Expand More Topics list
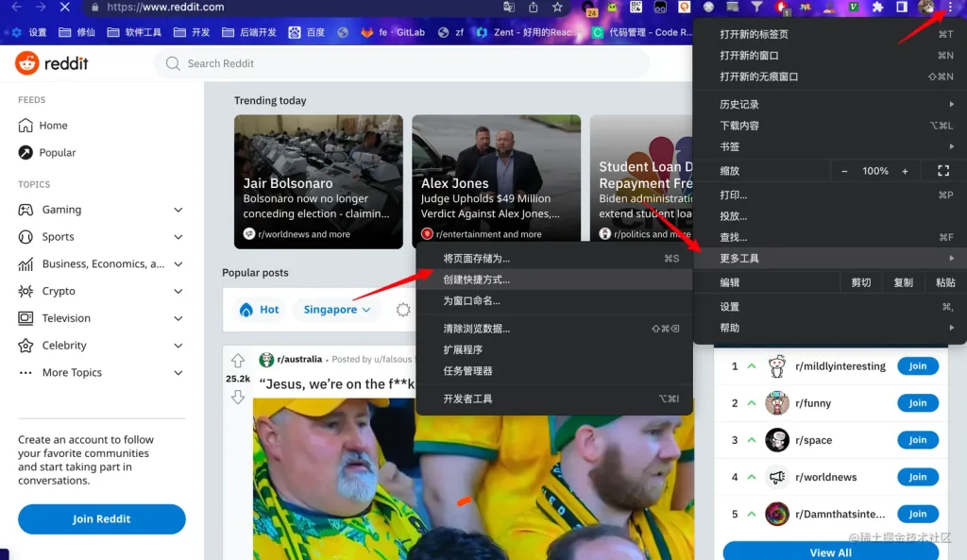Viewport: 967px width, 560px height. [x=178, y=372]
